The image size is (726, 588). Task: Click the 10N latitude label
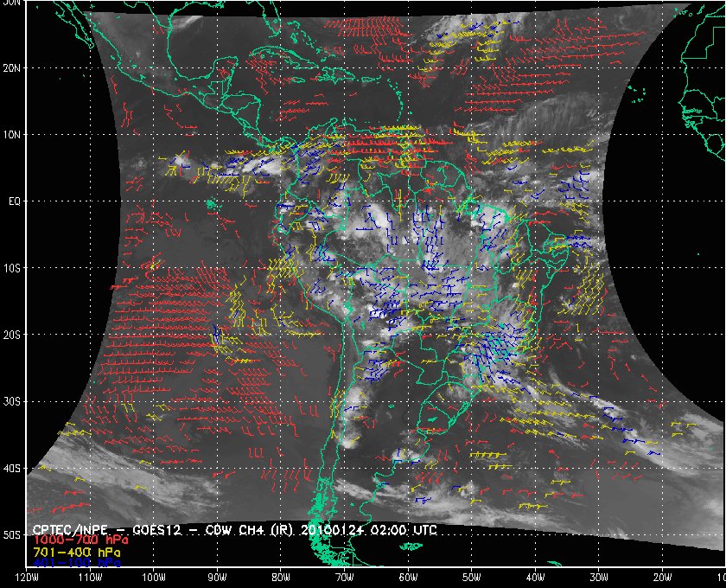11,134
